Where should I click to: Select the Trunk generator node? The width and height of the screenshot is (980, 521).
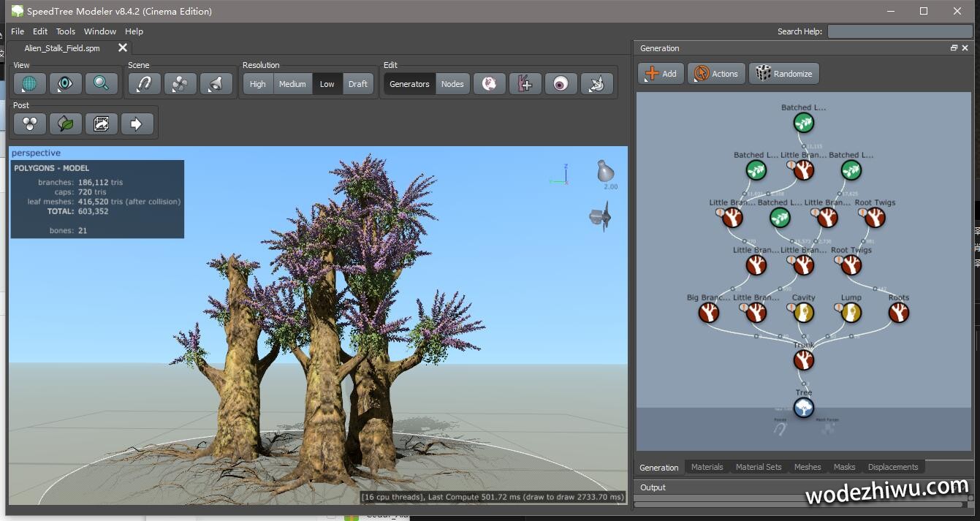pos(803,360)
